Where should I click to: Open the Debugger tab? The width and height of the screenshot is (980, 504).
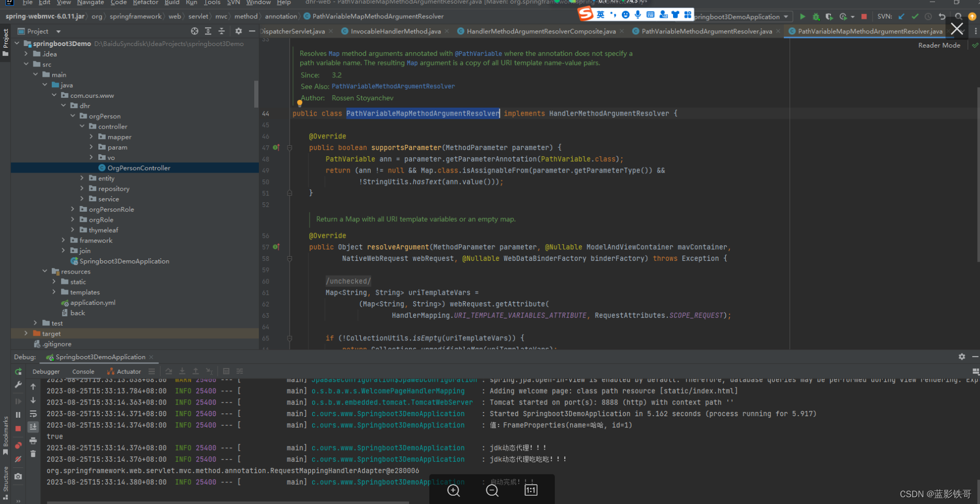click(46, 372)
